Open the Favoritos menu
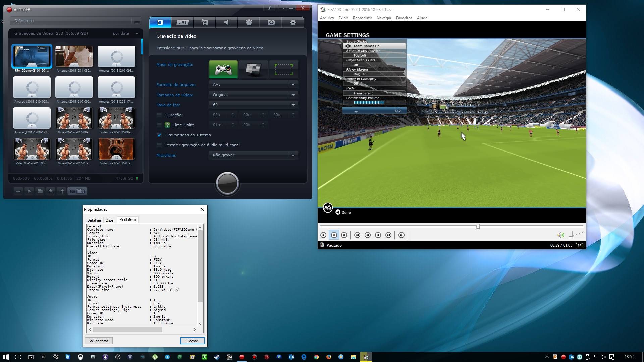644x362 pixels. coord(404,18)
